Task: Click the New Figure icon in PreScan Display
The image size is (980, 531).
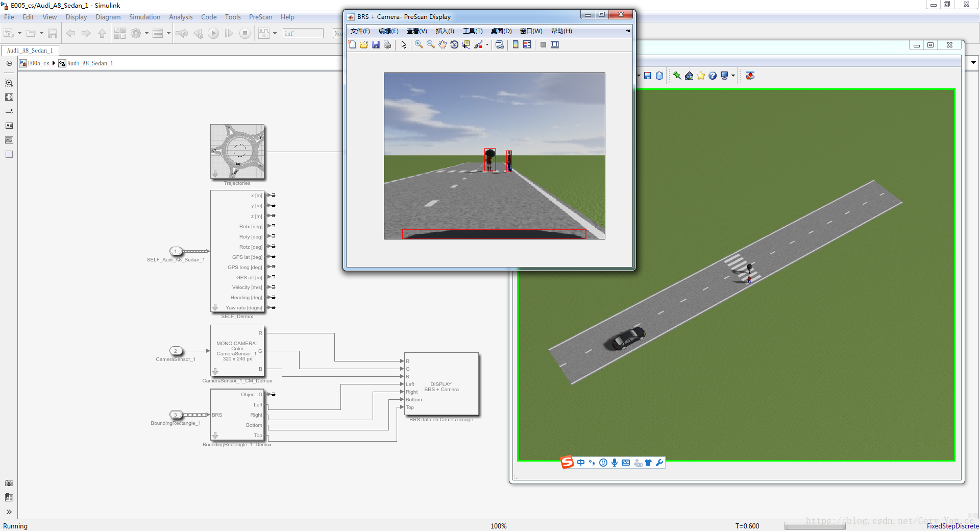Action: pyautogui.click(x=352, y=45)
